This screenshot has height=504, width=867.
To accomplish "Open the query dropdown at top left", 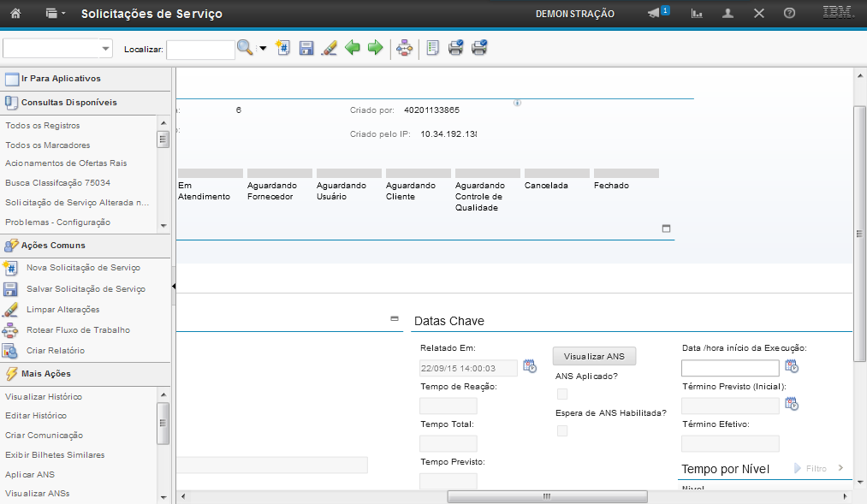I will [x=106, y=49].
